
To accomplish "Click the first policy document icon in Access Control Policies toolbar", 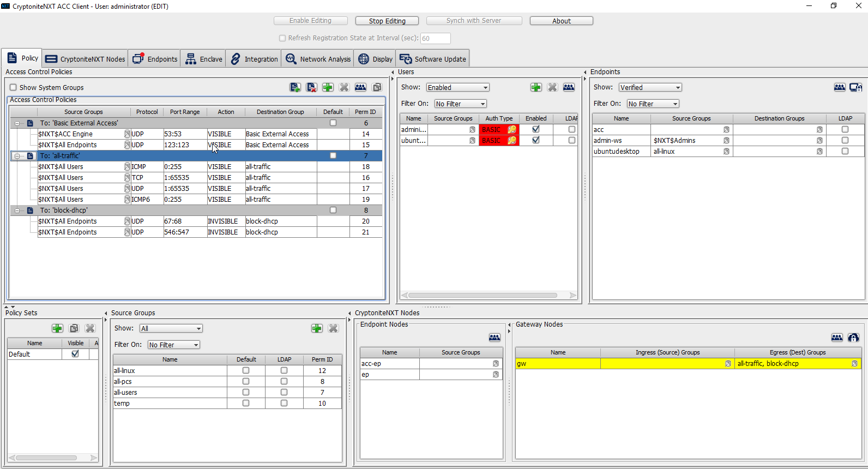I will click(295, 87).
